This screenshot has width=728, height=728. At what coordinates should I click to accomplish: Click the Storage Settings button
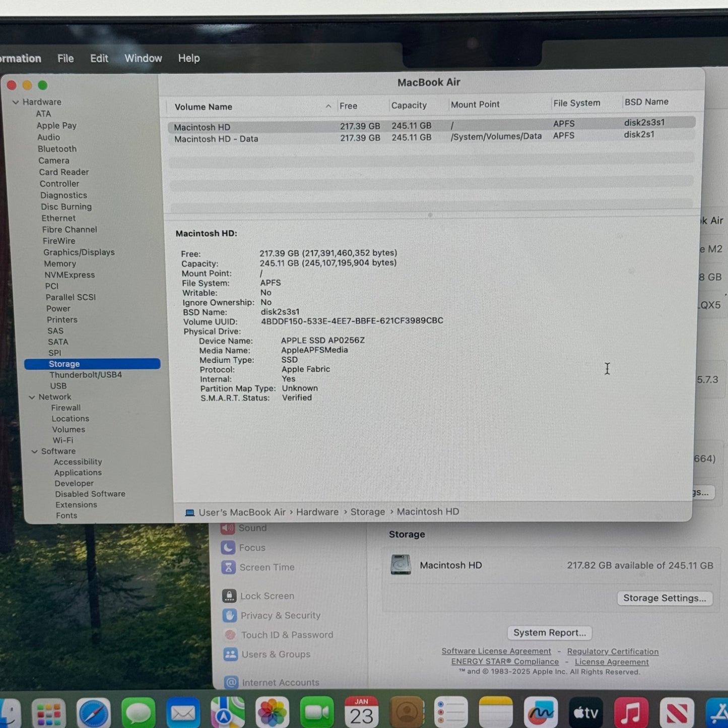click(664, 598)
